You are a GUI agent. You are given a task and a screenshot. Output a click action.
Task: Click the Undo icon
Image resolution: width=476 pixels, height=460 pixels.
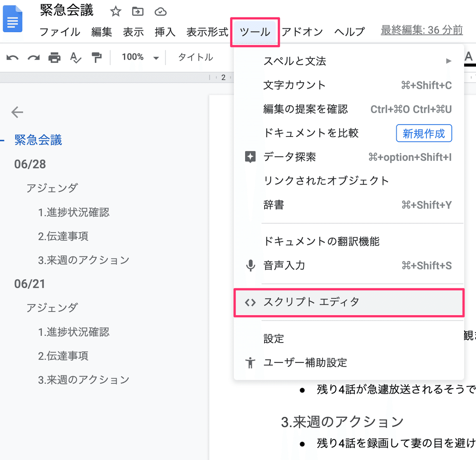pos(12,58)
